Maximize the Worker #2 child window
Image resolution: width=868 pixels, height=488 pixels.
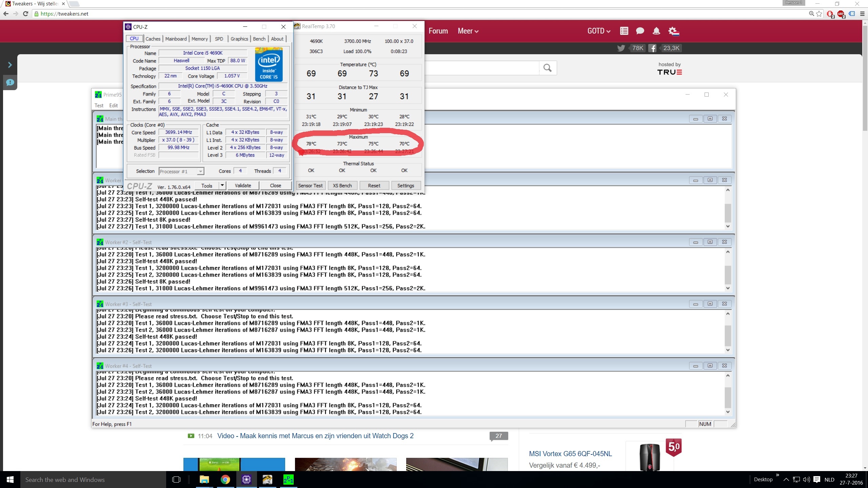point(710,242)
